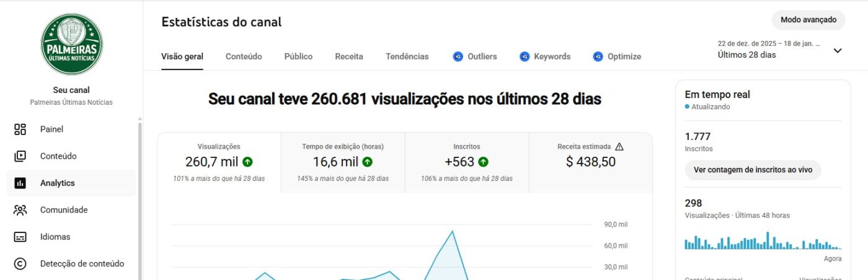Switch to the Visão geral tab
The height and width of the screenshot is (280, 868).
(182, 56)
